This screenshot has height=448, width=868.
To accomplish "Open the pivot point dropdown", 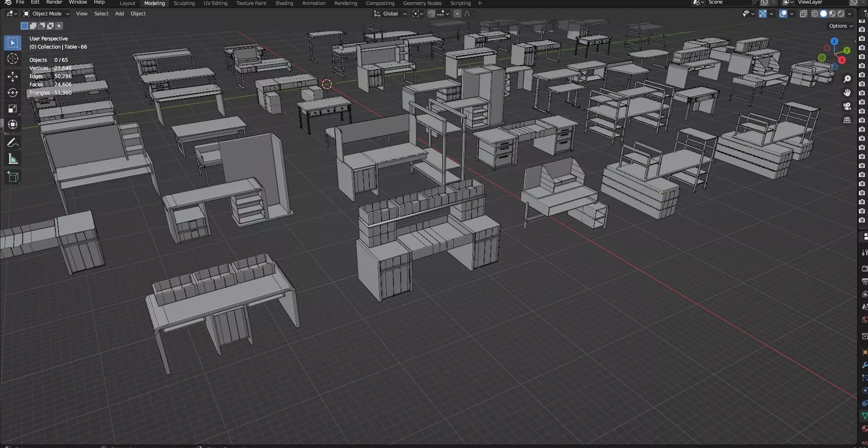I will [417, 14].
